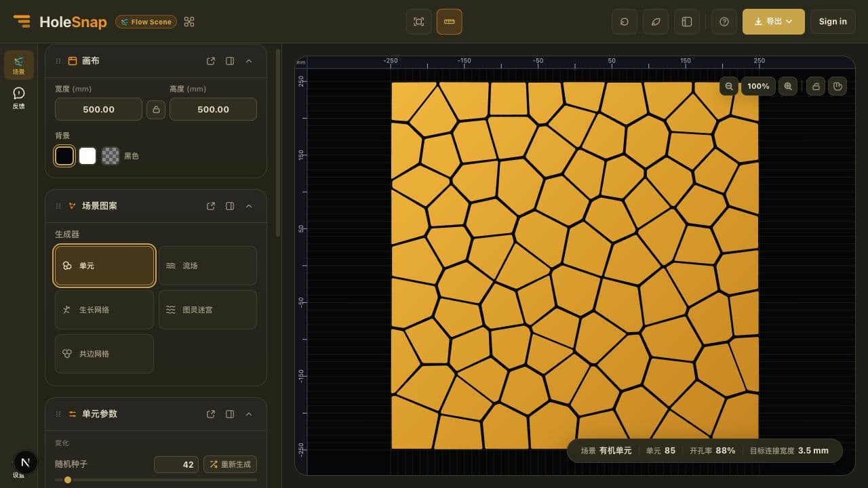Select the 图灵迷宫 generator option
Image resolution: width=868 pixels, height=488 pixels.
tap(208, 310)
